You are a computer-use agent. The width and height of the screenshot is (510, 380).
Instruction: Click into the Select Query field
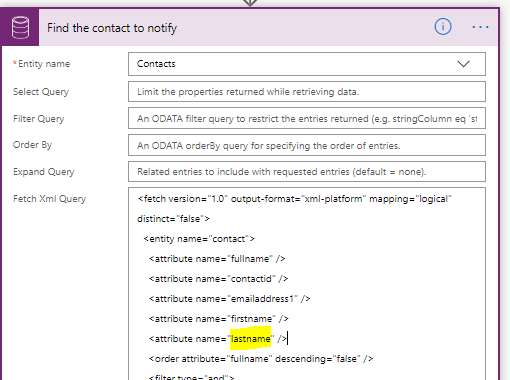(307, 92)
